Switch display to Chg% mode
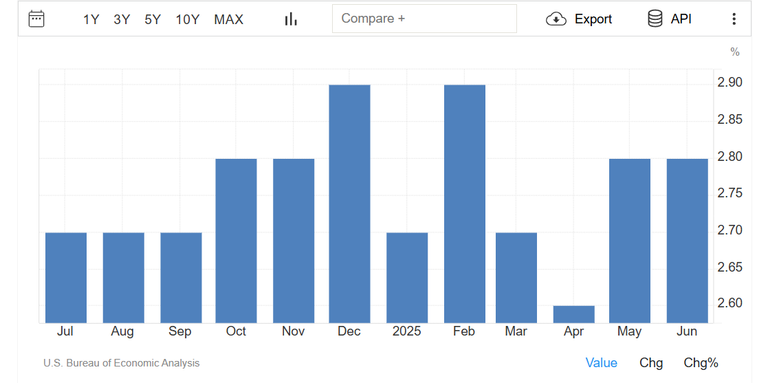Image resolution: width=768 pixels, height=383 pixels. pos(701,363)
